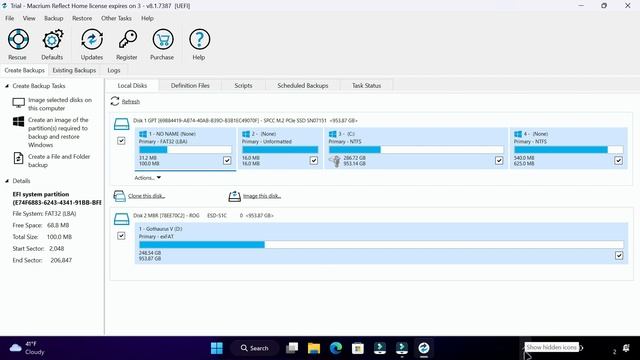Click the Refresh link
The image size is (640, 360).
131,101
